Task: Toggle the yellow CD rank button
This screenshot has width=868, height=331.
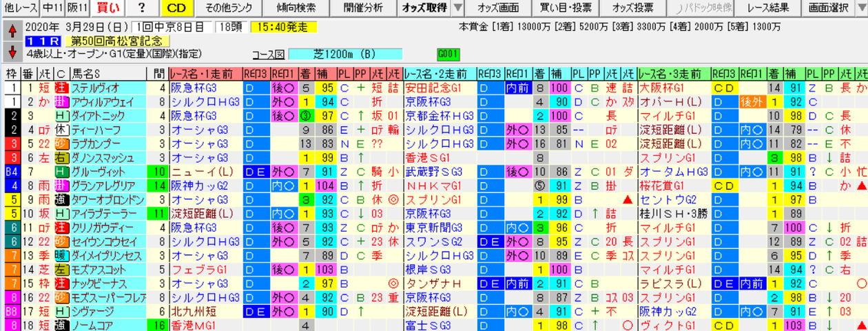Action: point(176,8)
